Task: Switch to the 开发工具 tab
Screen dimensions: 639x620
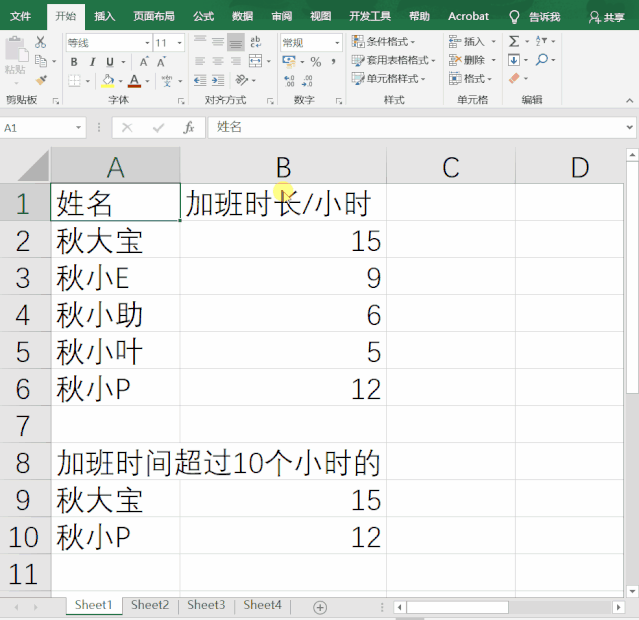Action: [x=370, y=16]
